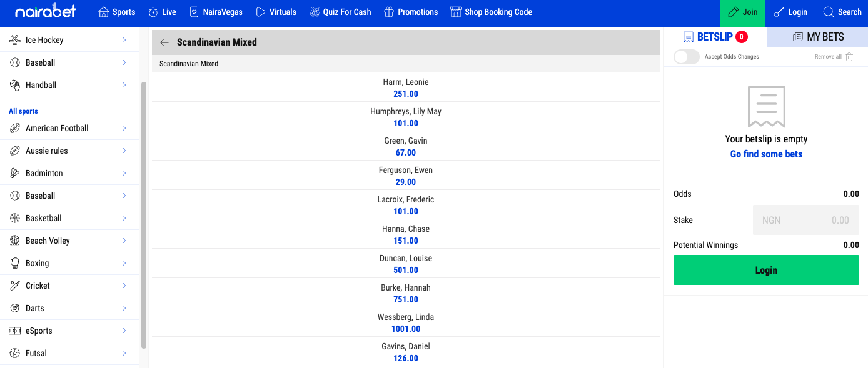Click the Ice Hockey sport icon
This screenshot has width=868, height=368.
click(x=14, y=40)
